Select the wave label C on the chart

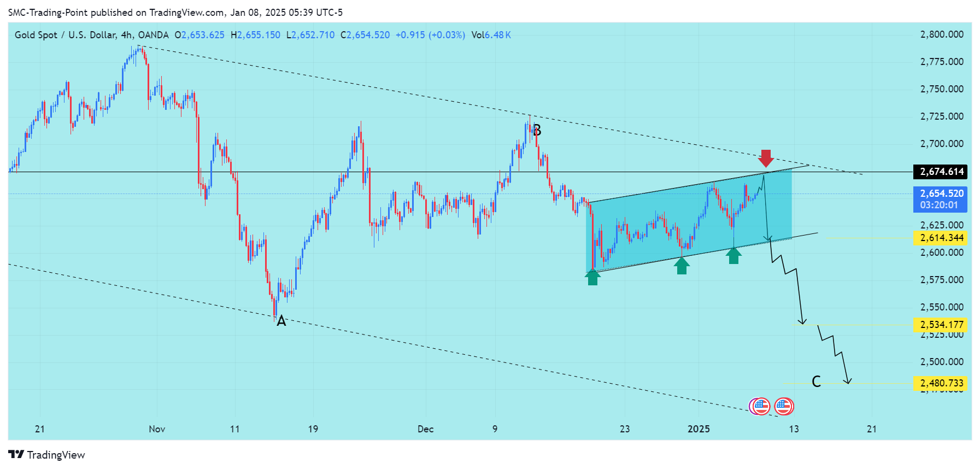point(816,381)
